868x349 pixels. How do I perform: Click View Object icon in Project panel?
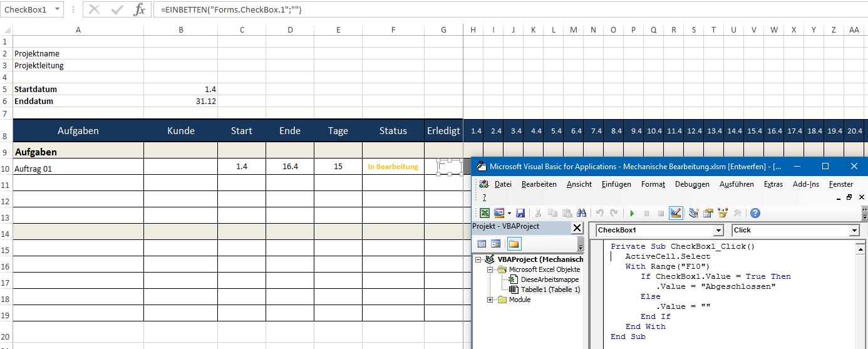[x=496, y=244]
